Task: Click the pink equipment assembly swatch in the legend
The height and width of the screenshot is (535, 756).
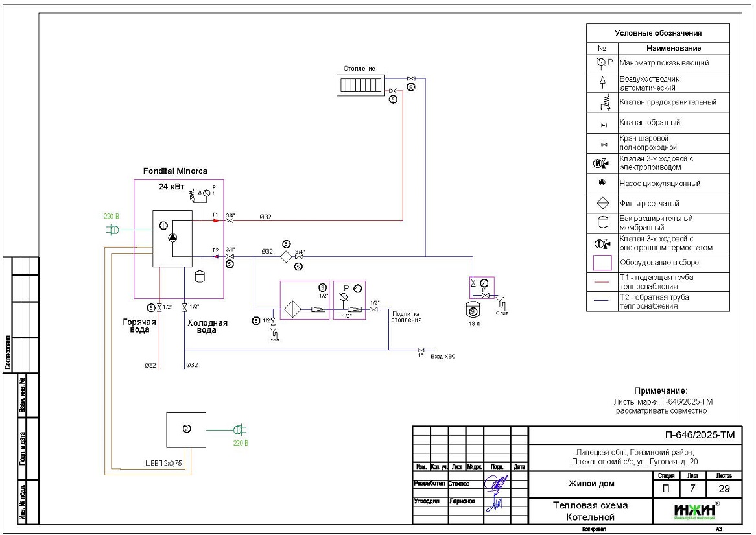Action: pyautogui.click(x=602, y=263)
